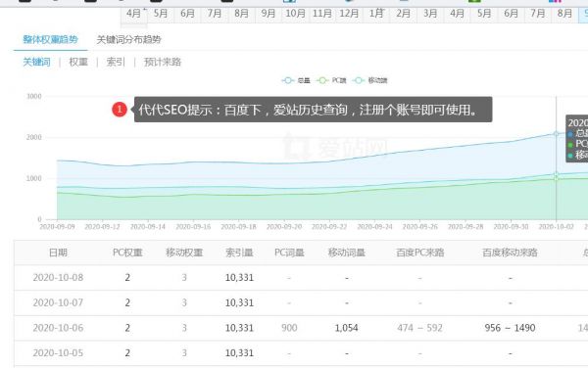The height and width of the screenshot is (368, 588).
Task: Click 10,331 in the 2020-10-05 row
Action: point(239,353)
